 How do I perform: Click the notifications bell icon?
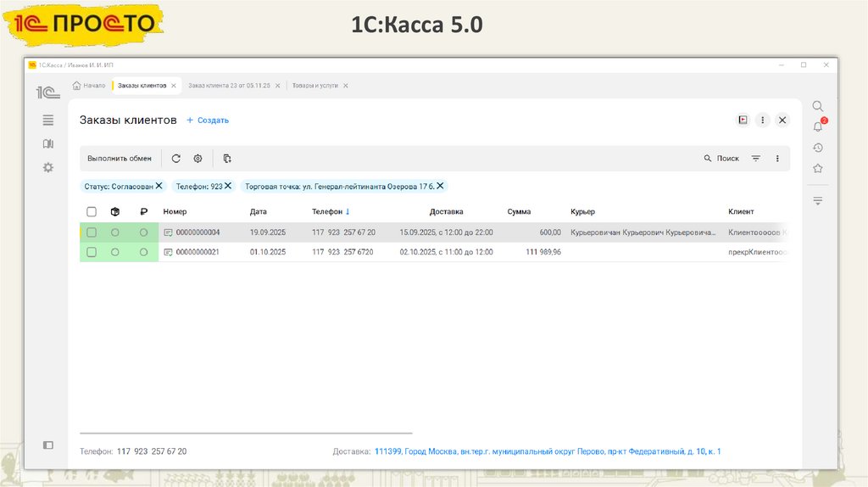pyautogui.click(x=818, y=127)
